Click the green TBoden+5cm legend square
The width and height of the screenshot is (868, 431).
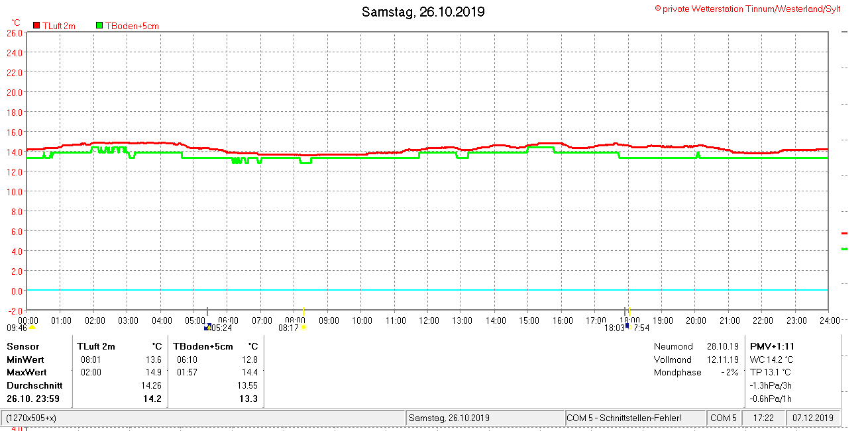(x=99, y=25)
